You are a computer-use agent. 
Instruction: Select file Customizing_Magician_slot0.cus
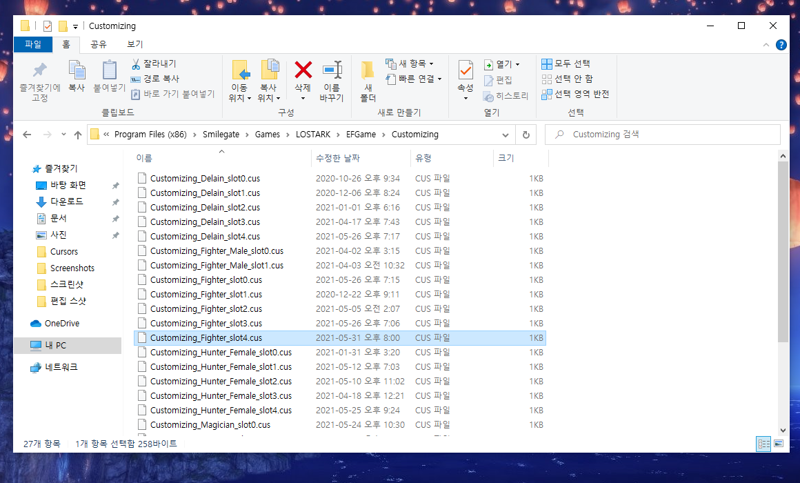[x=210, y=425]
